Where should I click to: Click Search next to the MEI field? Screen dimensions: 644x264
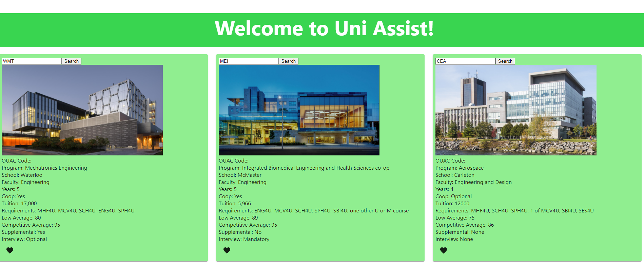pyautogui.click(x=289, y=61)
